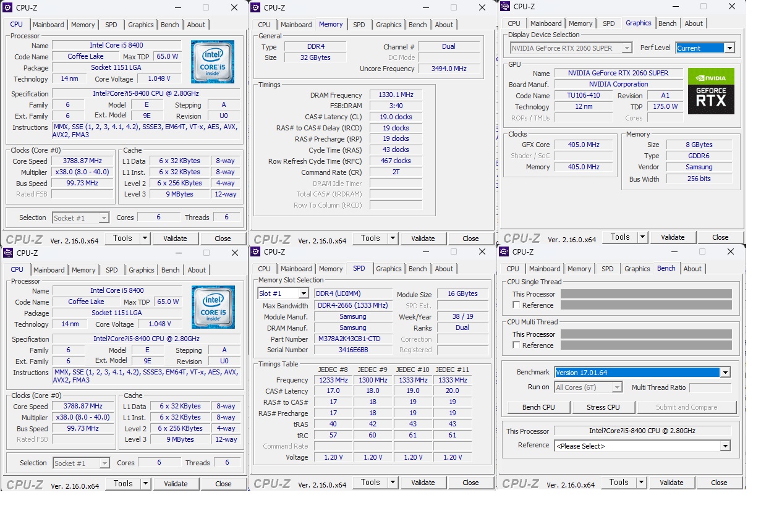The height and width of the screenshot is (532, 761).
Task: Start the Stress CPU test
Action: click(x=603, y=407)
